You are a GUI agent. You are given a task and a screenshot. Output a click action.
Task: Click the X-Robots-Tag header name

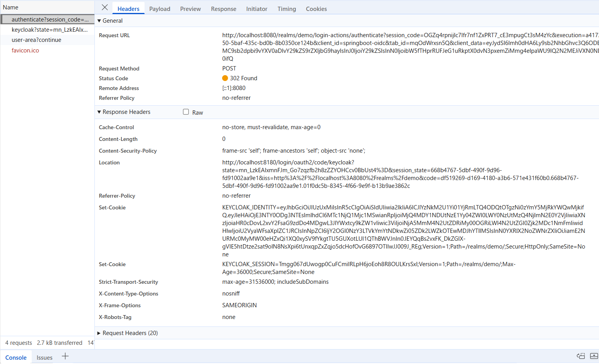click(x=115, y=317)
